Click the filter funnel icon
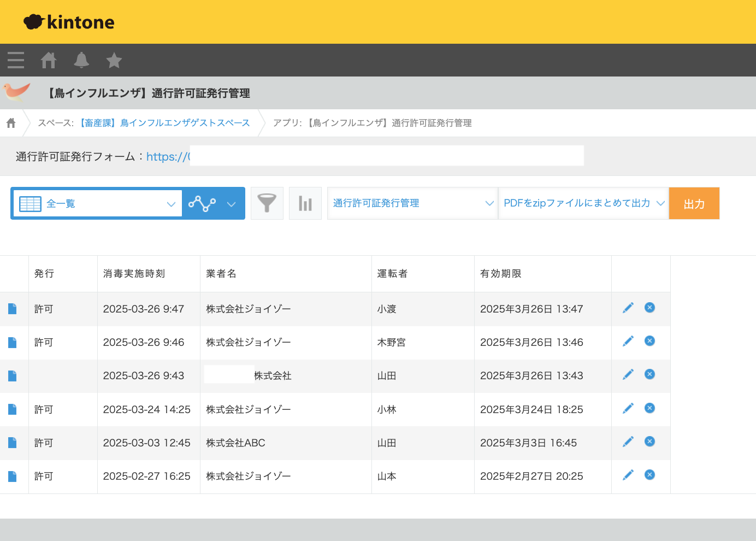The image size is (756, 541). pyautogui.click(x=267, y=203)
